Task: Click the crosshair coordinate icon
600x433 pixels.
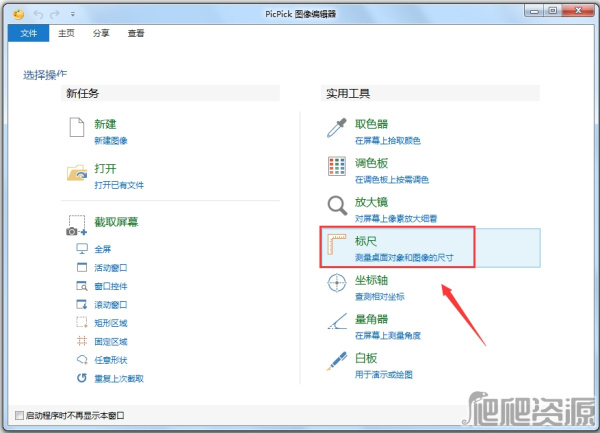Action: click(x=337, y=283)
